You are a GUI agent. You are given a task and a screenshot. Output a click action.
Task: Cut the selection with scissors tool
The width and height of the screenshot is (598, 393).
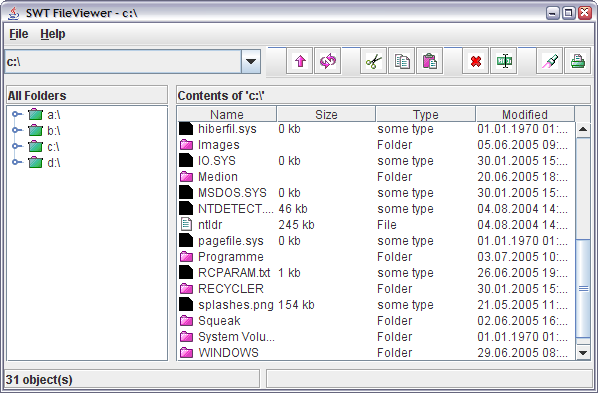374,61
